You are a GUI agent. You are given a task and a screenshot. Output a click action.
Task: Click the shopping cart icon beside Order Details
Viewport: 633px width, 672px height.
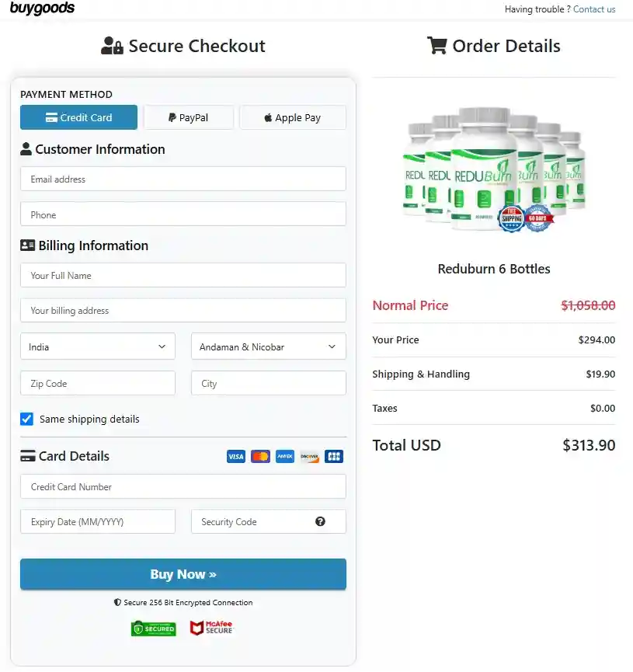pos(439,46)
